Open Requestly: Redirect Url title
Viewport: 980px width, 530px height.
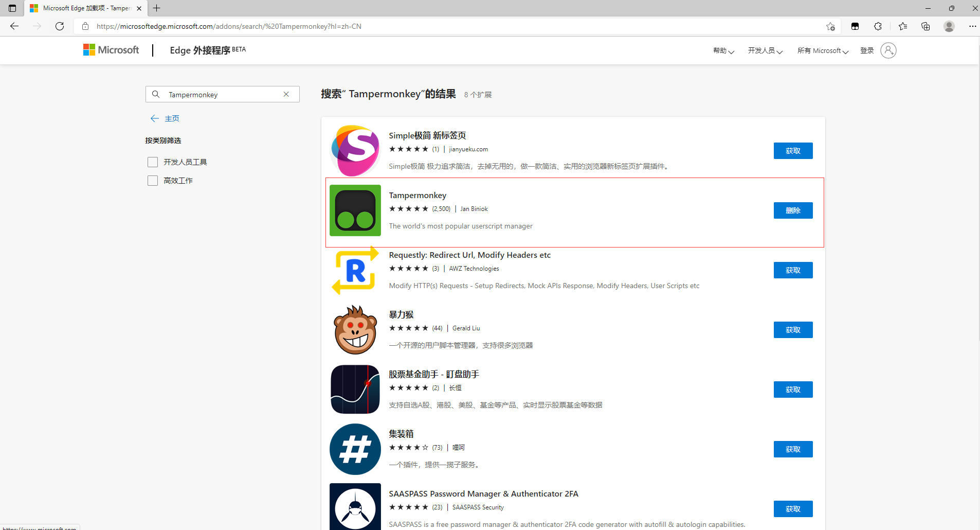click(469, 255)
